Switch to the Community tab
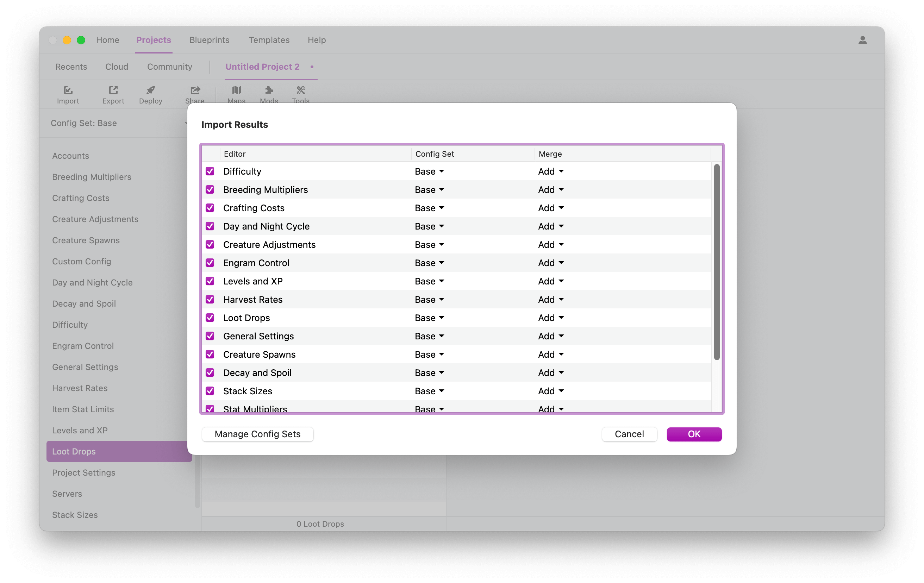Image resolution: width=924 pixels, height=583 pixels. 170,66
